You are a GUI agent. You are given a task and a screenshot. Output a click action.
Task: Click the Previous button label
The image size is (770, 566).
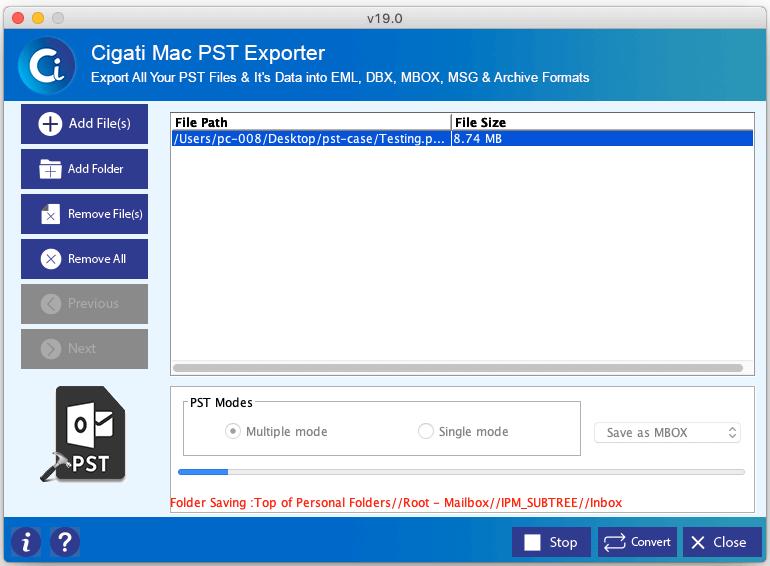93,304
